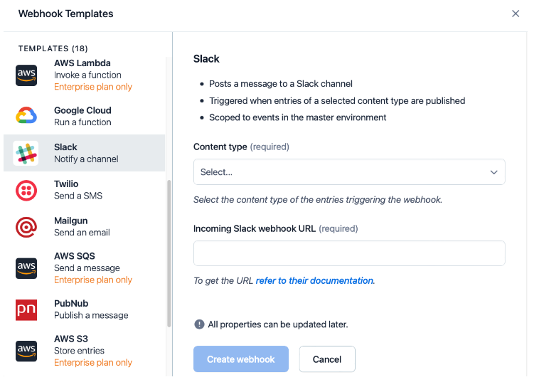Click the Slack logo icon
Viewport: 544px width, 392px height.
(x=26, y=153)
